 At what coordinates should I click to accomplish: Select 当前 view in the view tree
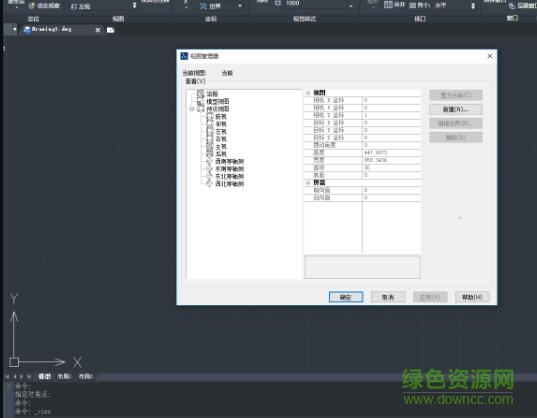212,94
